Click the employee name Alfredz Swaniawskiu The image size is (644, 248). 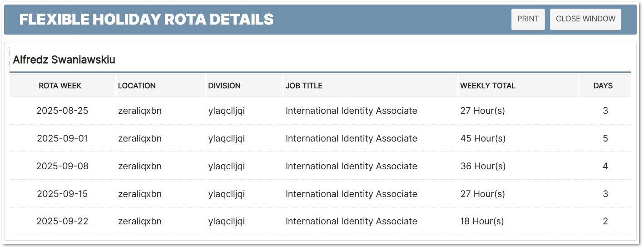64,60
